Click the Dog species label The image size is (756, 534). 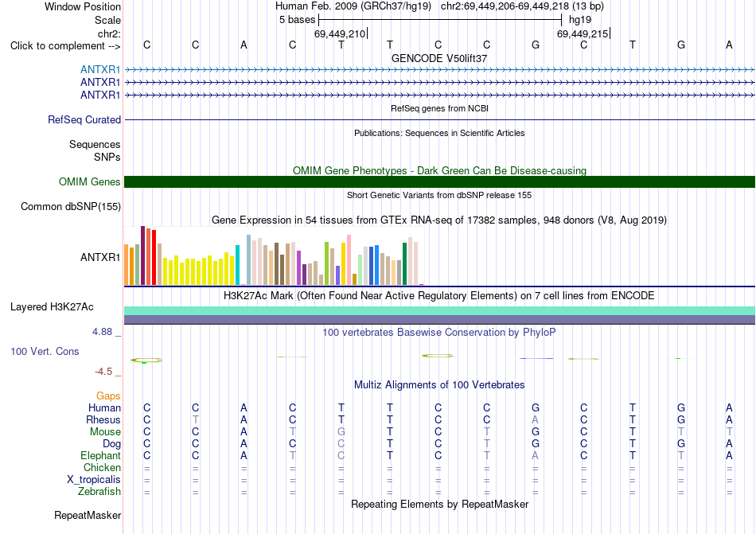coord(112,443)
